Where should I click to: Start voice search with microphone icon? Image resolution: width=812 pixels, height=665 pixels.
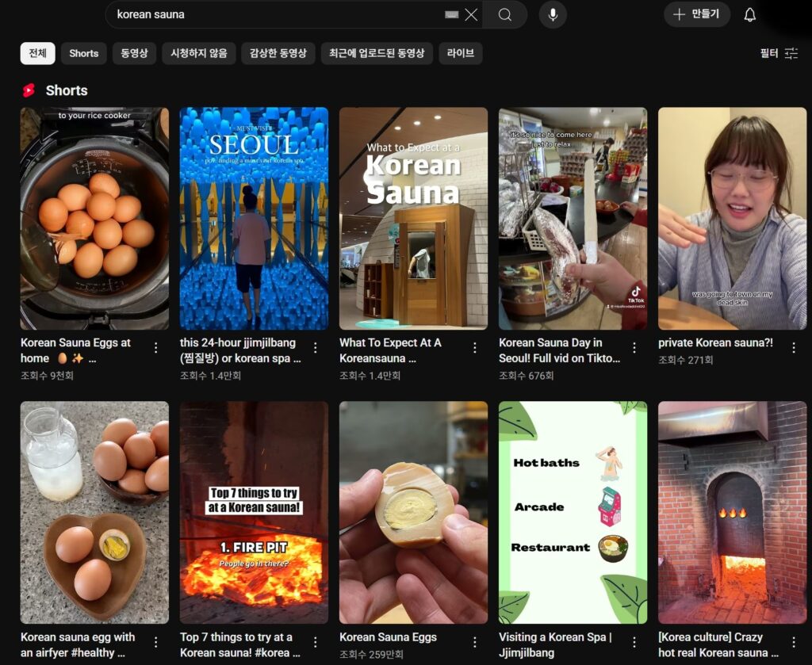click(553, 14)
